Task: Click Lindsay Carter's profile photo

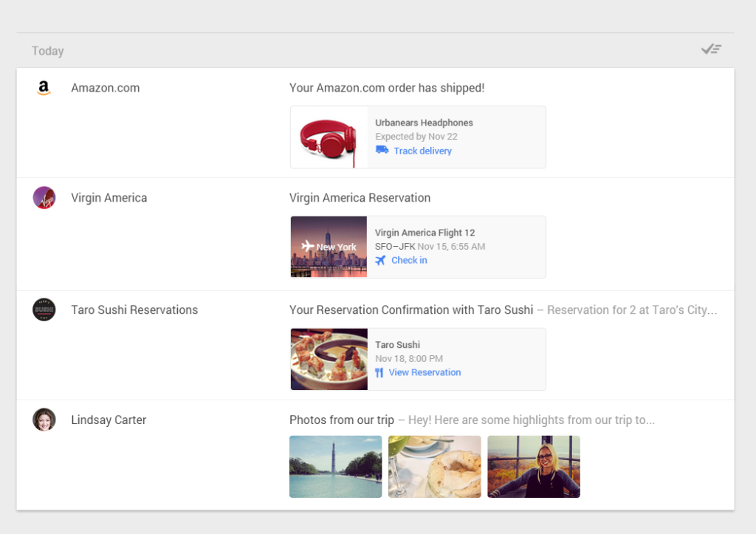Action: click(44, 420)
